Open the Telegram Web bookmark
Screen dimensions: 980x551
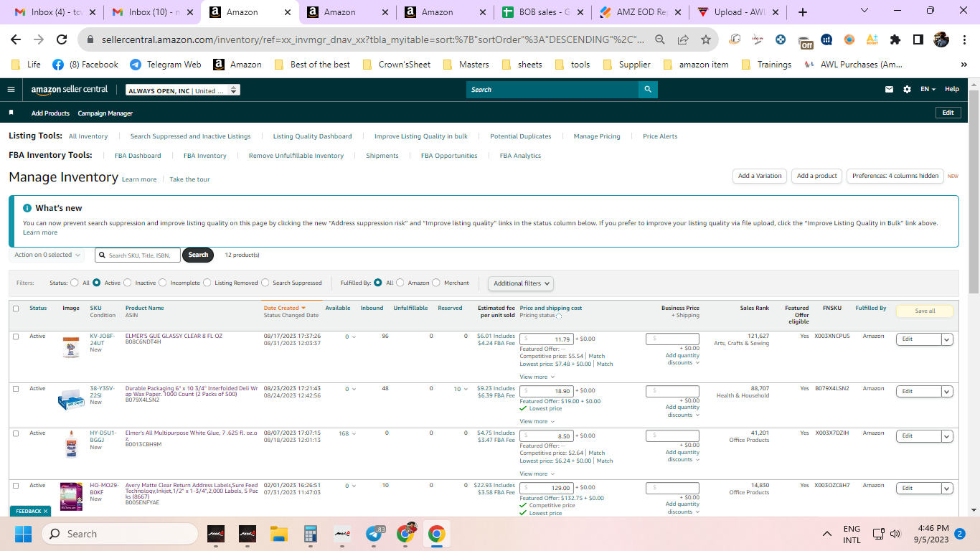(x=165, y=65)
